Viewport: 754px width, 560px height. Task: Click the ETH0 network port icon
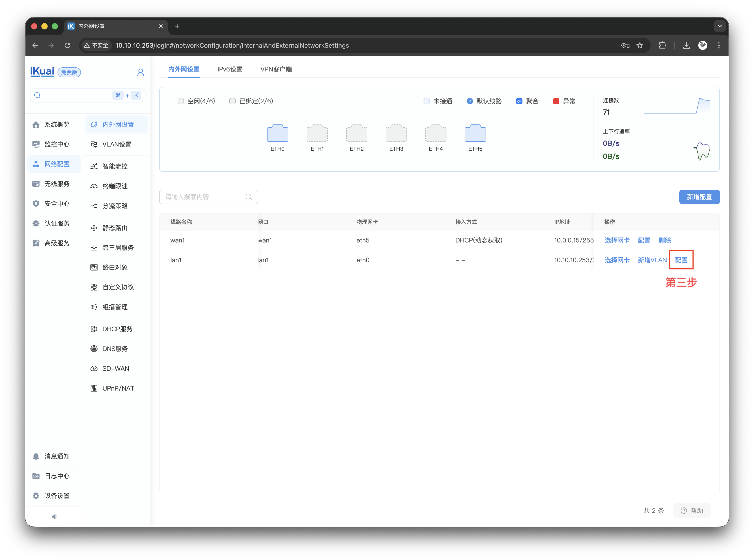(x=277, y=133)
